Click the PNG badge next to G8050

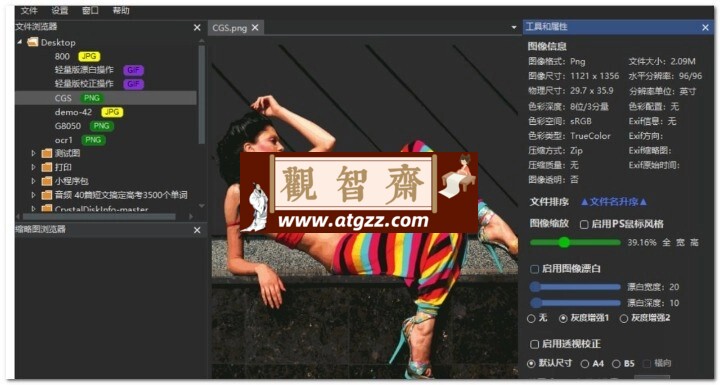click(x=101, y=126)
